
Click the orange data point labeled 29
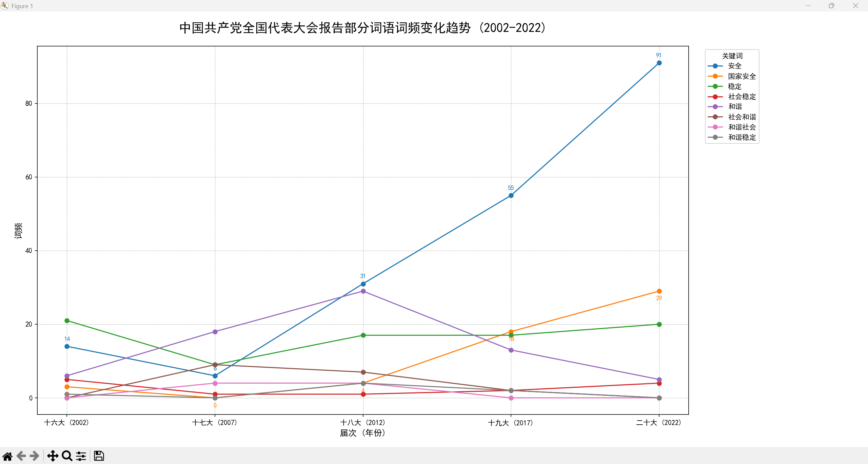coord(659,291)
